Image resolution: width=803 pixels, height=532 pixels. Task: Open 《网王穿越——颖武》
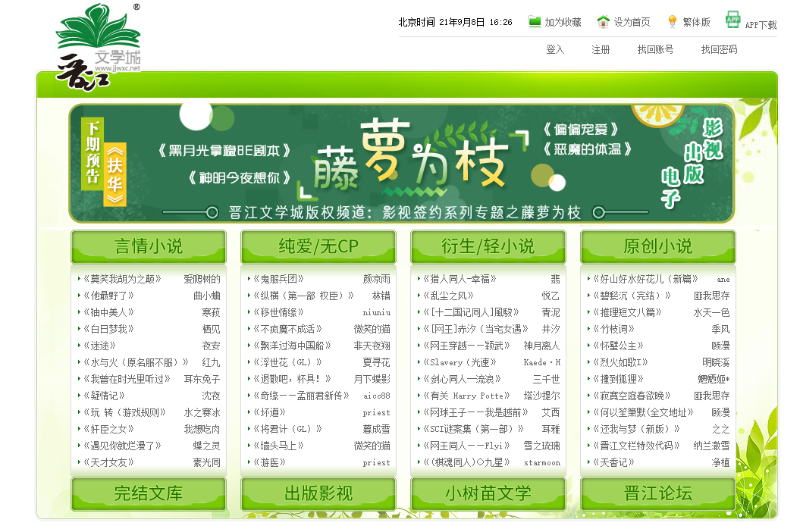tap(466, 346)
